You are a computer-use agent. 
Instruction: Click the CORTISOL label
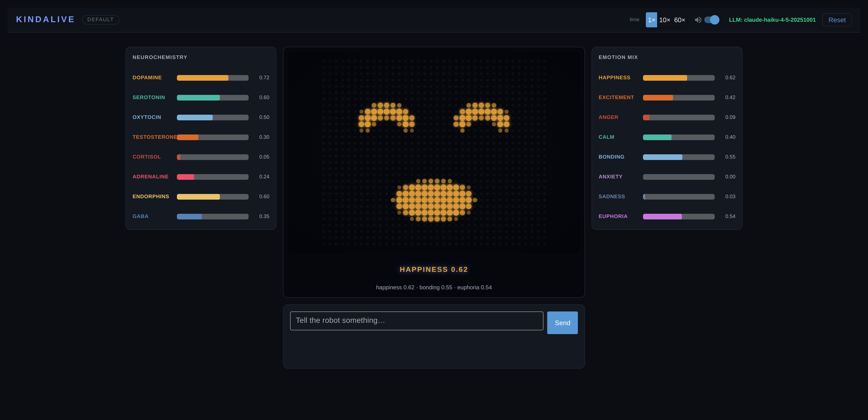click(x=146, y=157)
